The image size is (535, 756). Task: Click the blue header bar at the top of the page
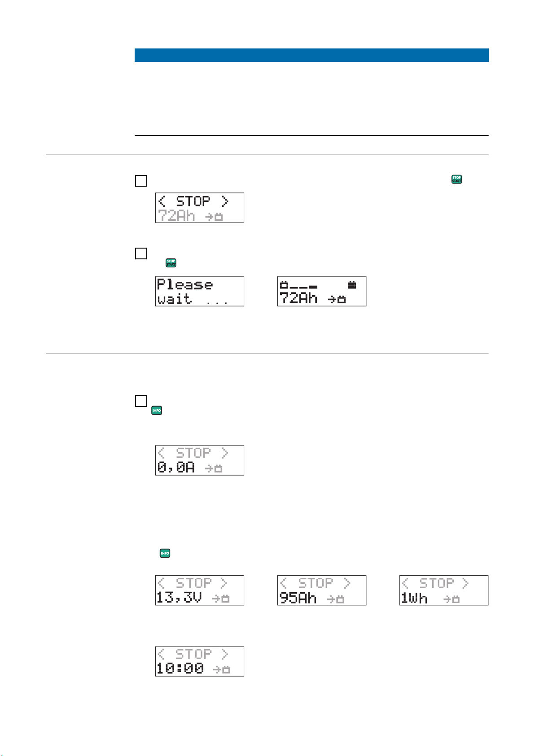(x=311, y=55)
